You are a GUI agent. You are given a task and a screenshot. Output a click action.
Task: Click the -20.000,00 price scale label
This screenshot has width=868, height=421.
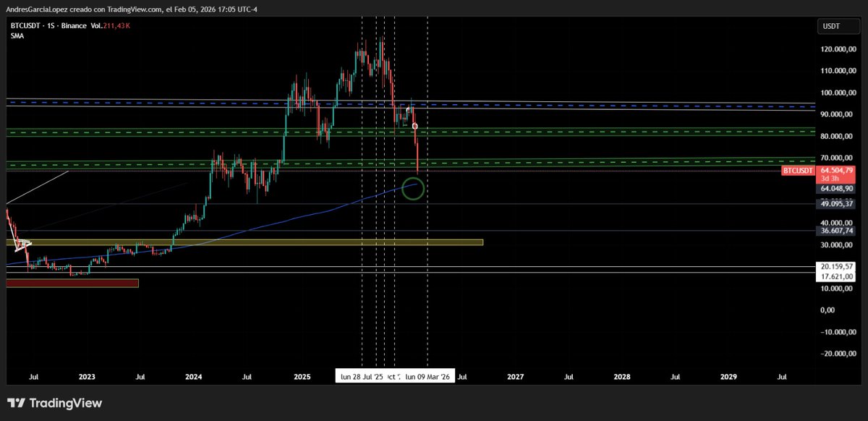click(838, 354)
